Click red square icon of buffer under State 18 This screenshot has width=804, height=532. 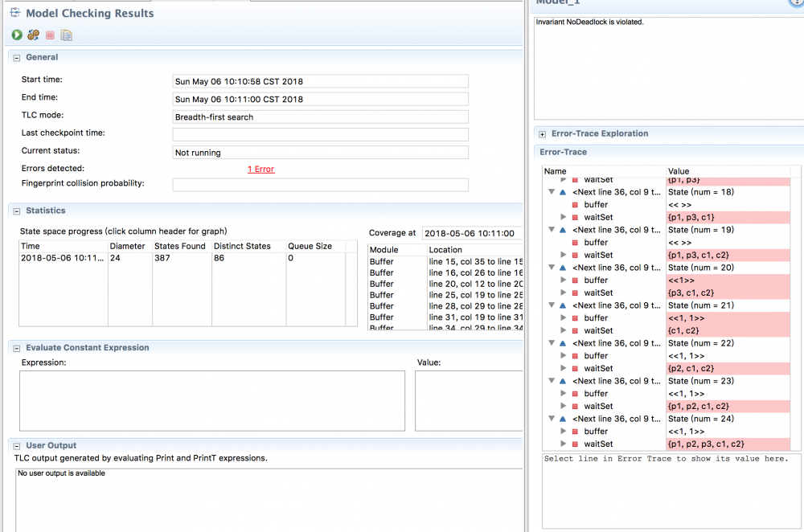pos(575,205)
